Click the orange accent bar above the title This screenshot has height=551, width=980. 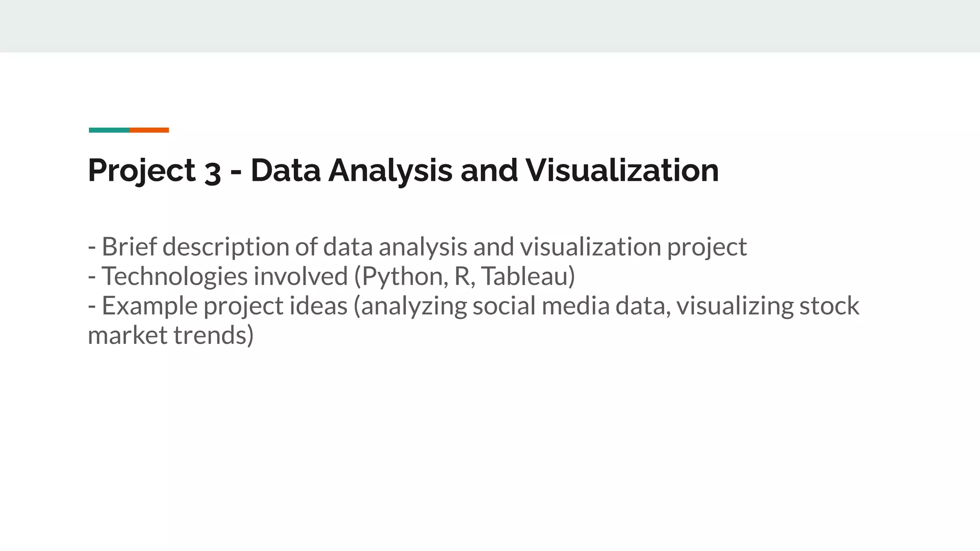tap(149, 130)
